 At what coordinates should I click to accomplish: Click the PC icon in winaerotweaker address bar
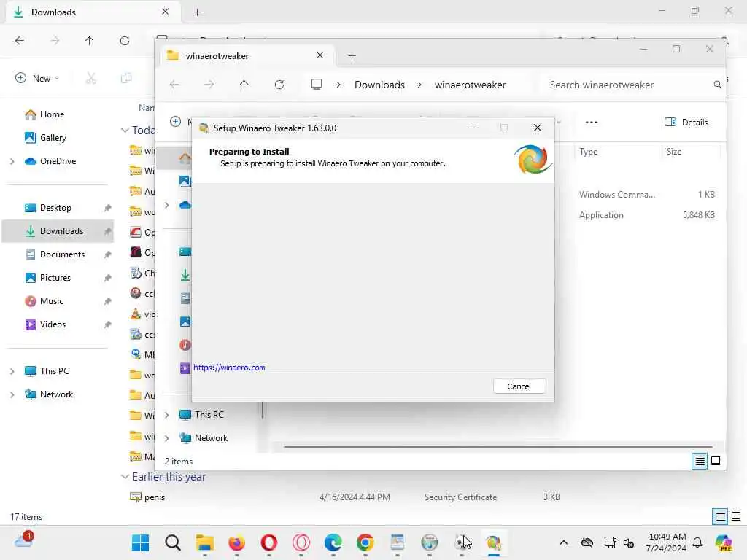click(317, 85)
